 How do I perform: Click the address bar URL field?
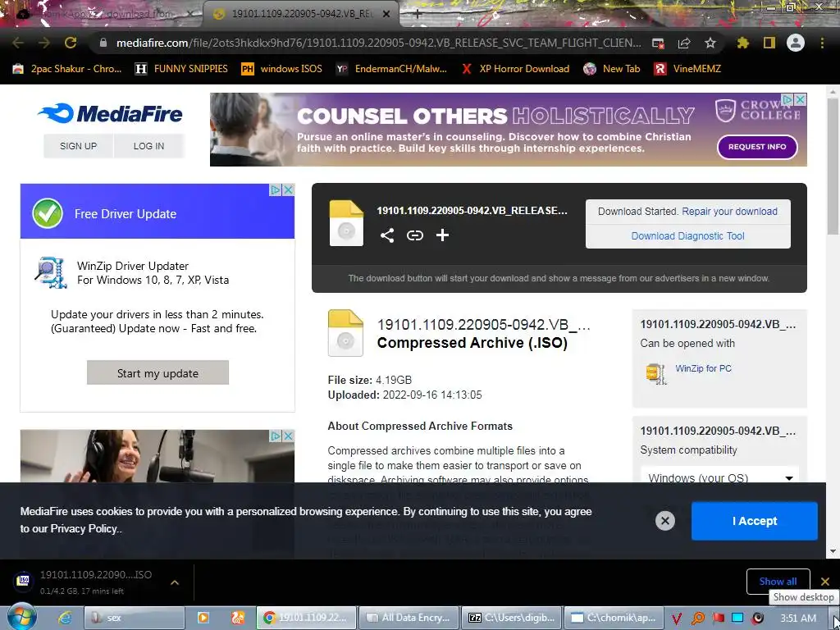(378, 43)
